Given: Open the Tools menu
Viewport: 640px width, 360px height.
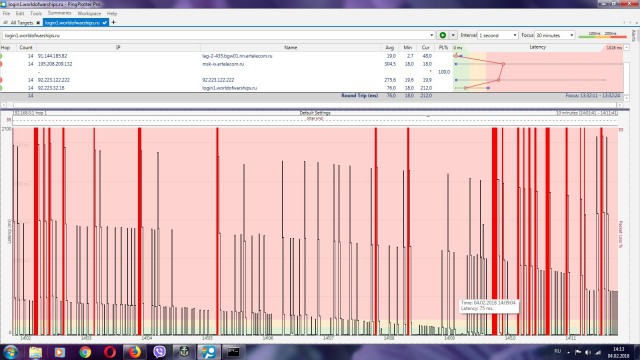Looking at the screenshot, I should coord(36,13).
